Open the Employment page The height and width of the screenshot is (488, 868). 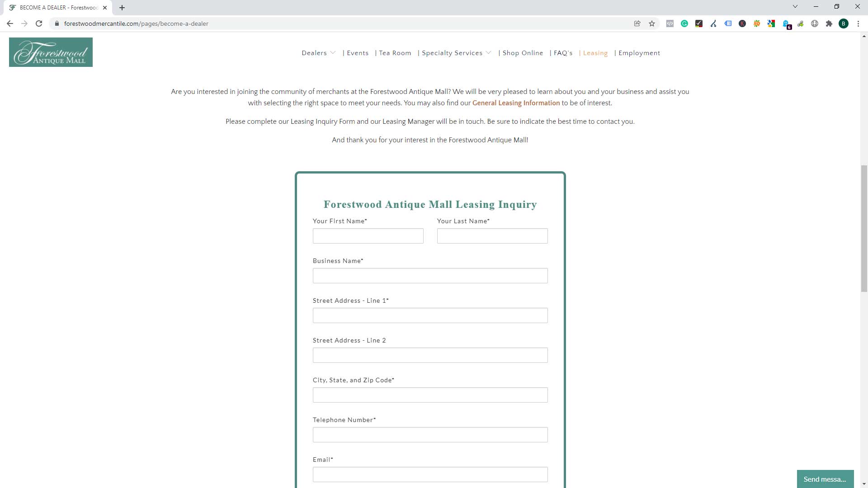[639, 53]
